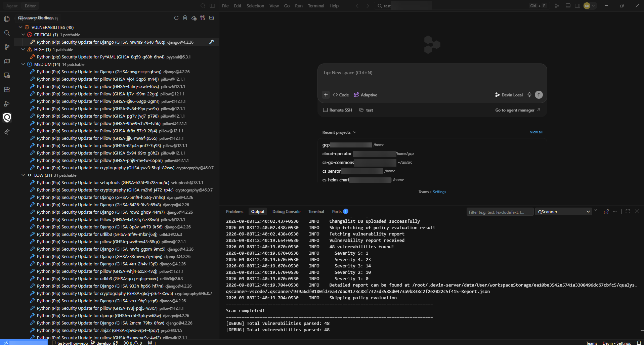
Task: Click the cloud download icon in findings header
Action: (194, 18)
